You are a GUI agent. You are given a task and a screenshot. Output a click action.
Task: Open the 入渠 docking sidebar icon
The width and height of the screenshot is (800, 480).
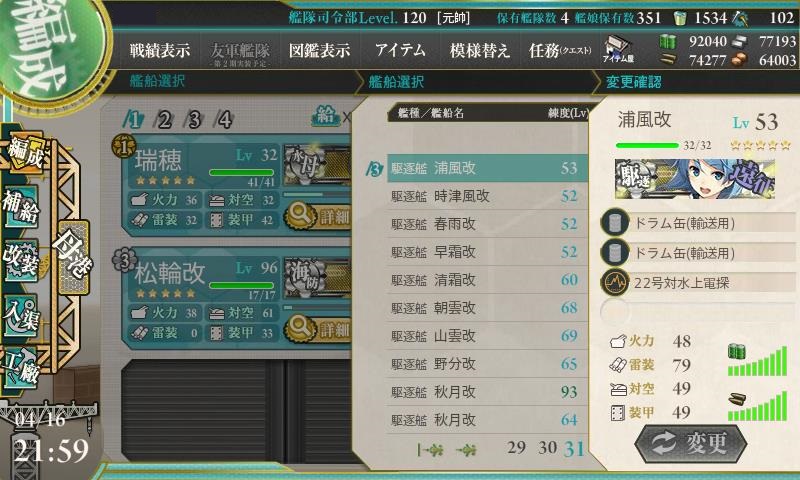(21, 316)
